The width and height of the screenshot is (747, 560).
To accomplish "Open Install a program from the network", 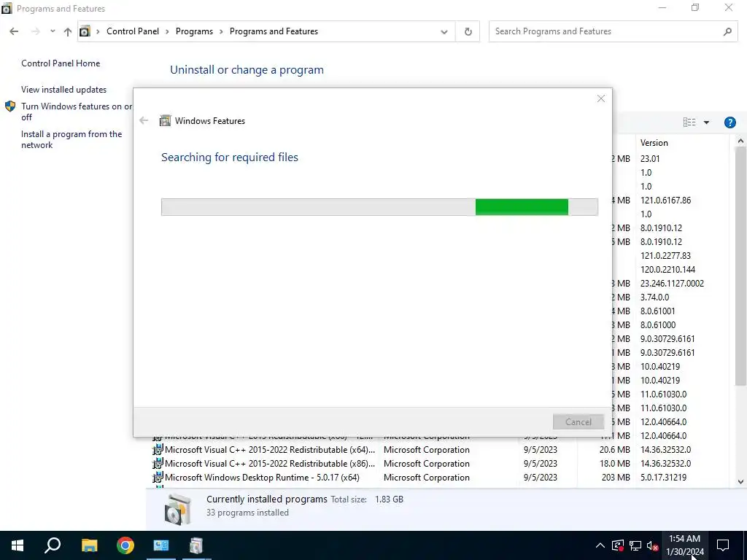I will click(x=71, y=139).
